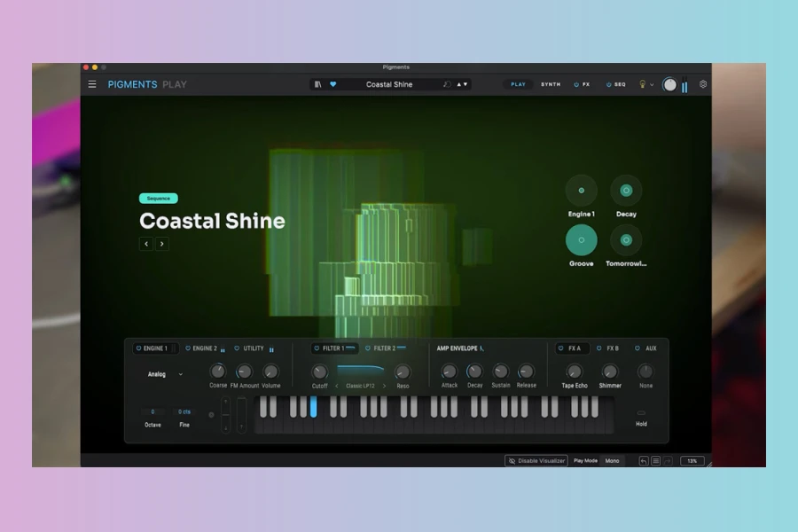The width and height of the screenshot is (798, 532).
Task: Click the Amp Envelope Release knob
Action: 526,372
